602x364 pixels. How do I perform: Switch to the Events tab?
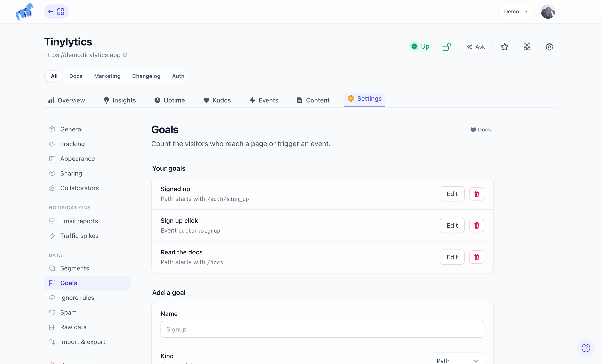point(264,100)
